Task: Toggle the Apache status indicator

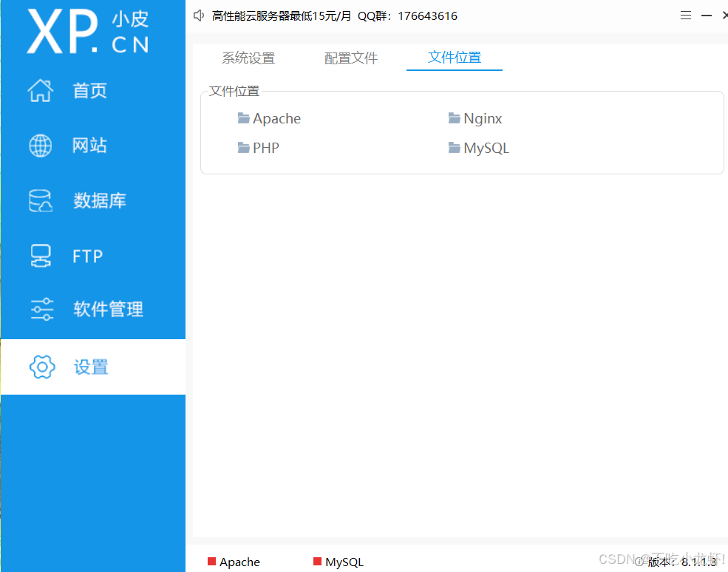Action: point(212,562)
